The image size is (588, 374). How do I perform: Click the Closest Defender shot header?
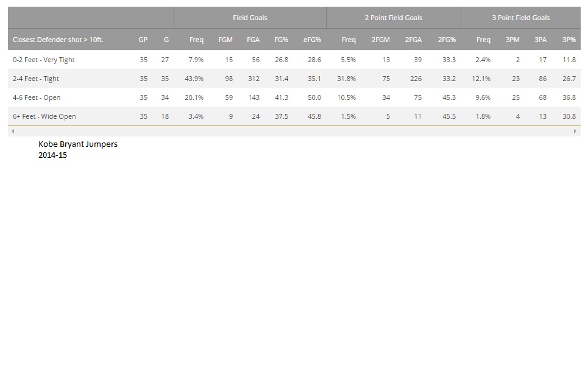(58, 40)
